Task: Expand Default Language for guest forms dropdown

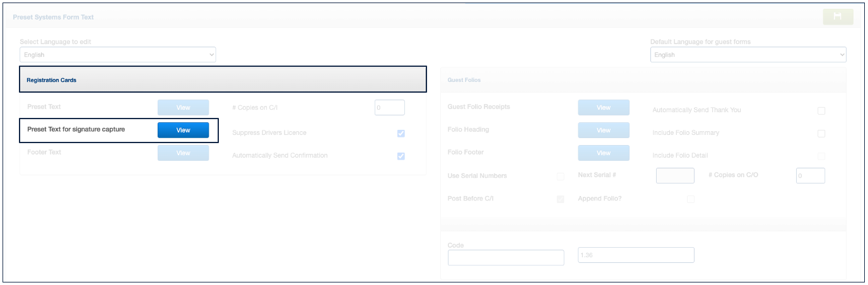Action: point(748,55)
